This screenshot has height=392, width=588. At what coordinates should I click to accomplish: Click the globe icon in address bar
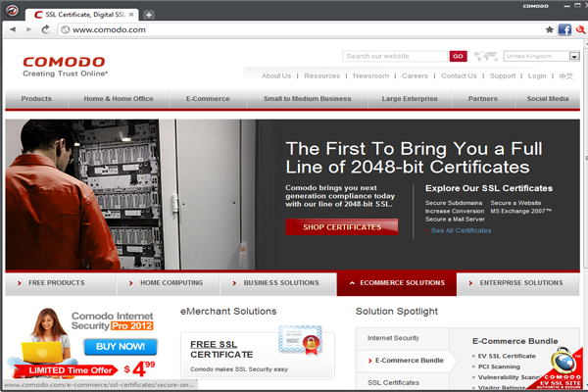point(66,29)
